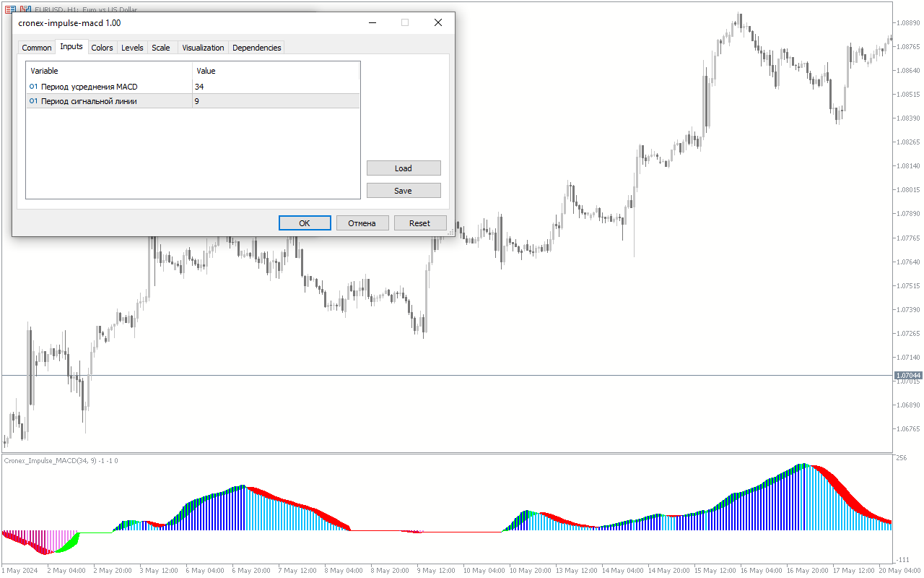Click the 14 May 04:00 time label
924x578 pixels.
point(622,571)
